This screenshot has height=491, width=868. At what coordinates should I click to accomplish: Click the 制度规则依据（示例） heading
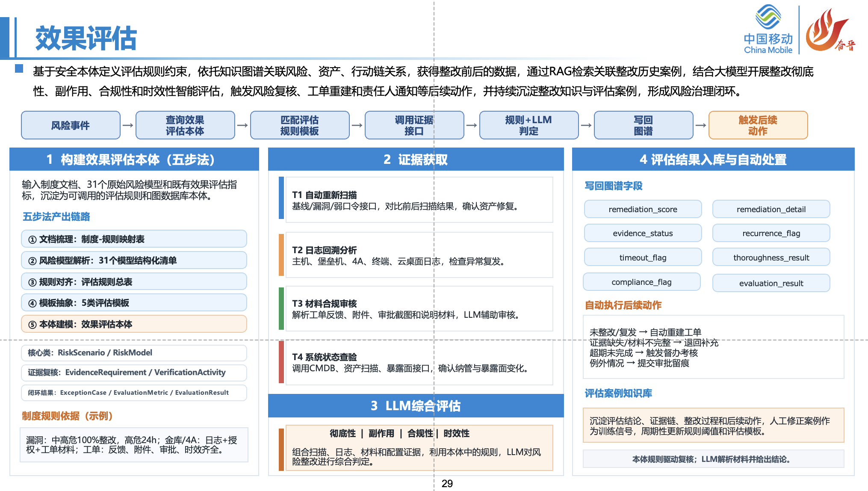coord(67,416)
